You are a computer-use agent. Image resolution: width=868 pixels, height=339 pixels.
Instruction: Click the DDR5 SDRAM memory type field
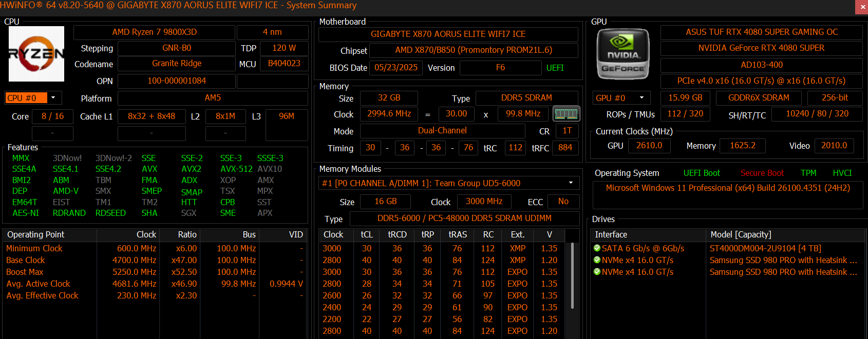pos(526,98)
